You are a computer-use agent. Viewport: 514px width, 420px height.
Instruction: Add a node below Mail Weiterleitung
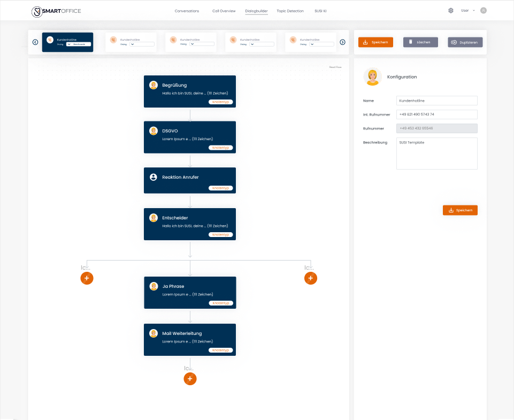pyautogui.click(x=190, y=379)
